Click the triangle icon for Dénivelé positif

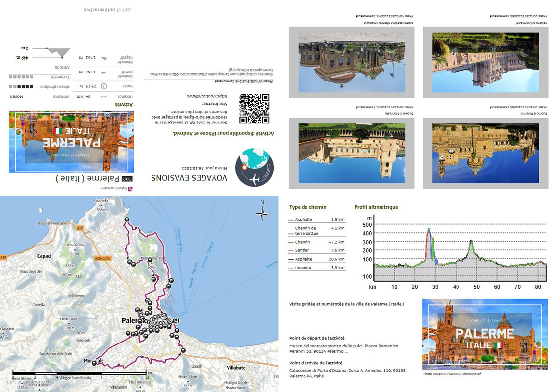coord(104,73)
